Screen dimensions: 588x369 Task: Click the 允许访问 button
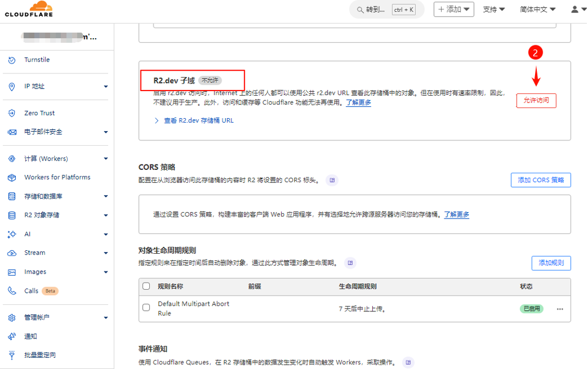[x=536, y=100]
